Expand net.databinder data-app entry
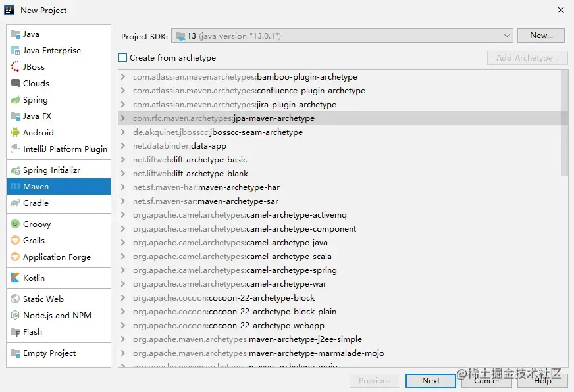Image resolution: width=574 pixels, height=392 pixels. click(123, 146)
